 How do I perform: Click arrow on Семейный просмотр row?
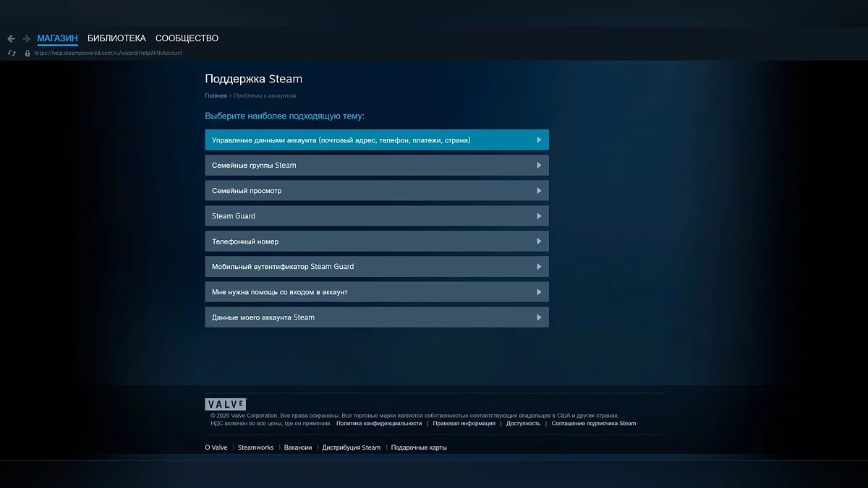539,190
